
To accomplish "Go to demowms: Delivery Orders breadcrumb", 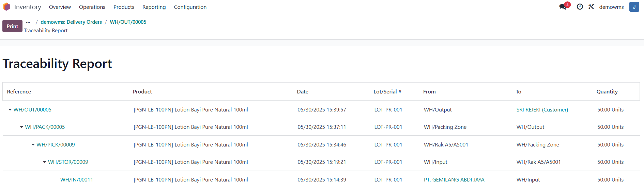I will [71, 22].
